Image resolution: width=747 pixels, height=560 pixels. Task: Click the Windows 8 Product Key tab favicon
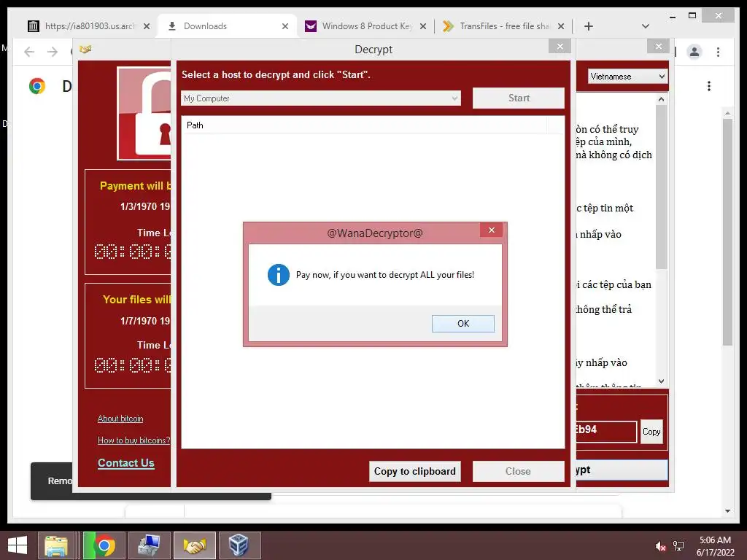[311, 26]
